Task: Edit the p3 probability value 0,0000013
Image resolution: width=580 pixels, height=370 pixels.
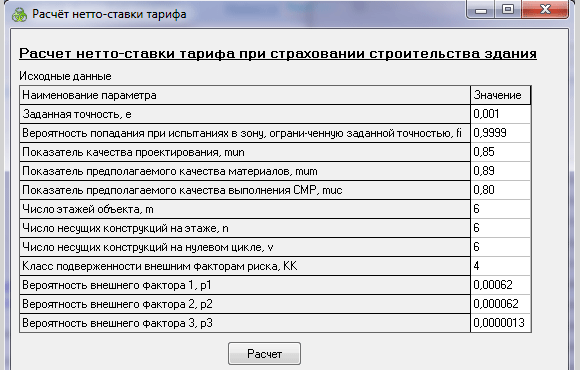Action: click(x=500, y=323)
